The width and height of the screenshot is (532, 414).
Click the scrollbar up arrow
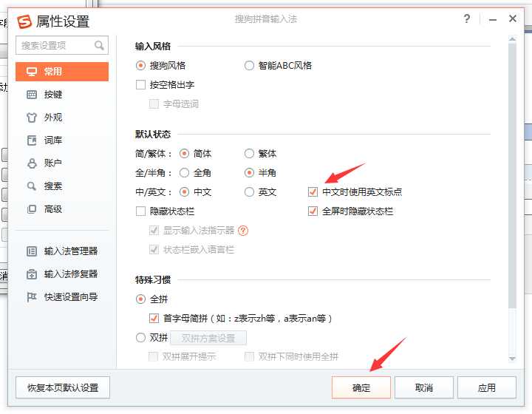click(x=512, y=39)
